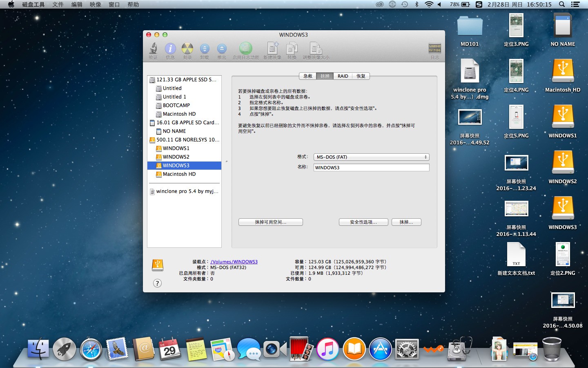This screenshot has width=588, height=368.
Task: Switch to the RAID tab
Action: [x=343, y=76]
